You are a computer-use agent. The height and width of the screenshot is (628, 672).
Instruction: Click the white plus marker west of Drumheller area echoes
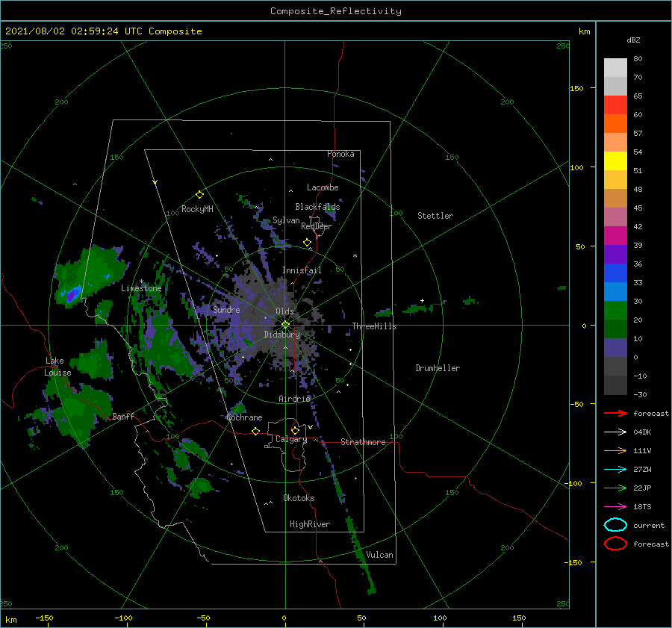pyautogui.click(x=422, y=300)
